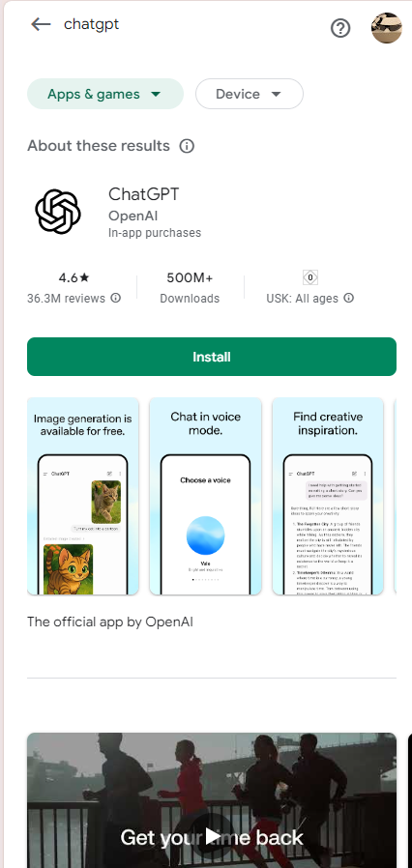View the Image generation screenshot thumbnail

[x=83, y=496]
